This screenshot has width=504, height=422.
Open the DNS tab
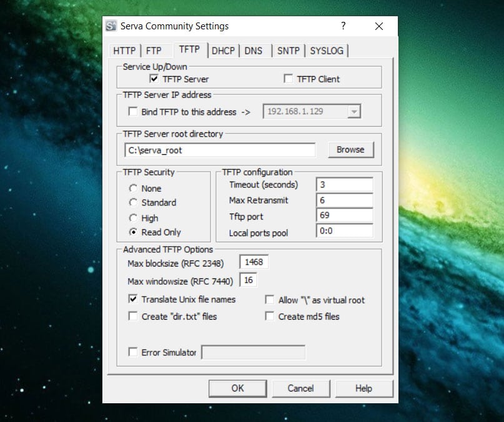coord(254,51)
